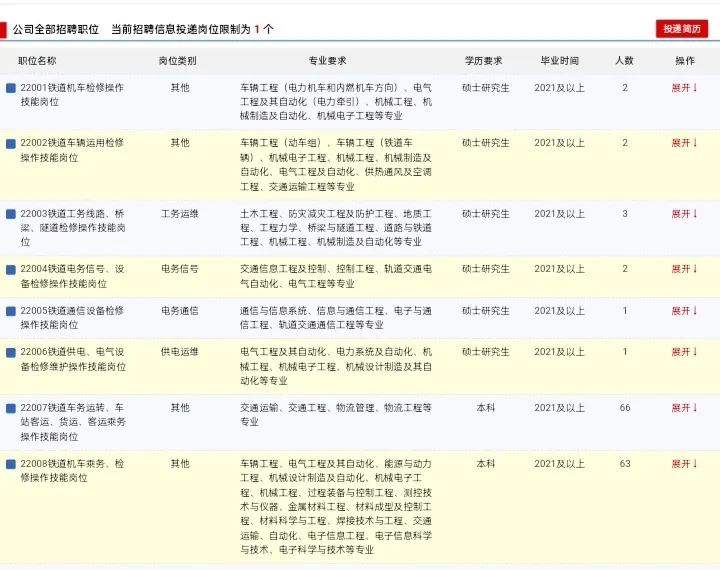Click the blue square icon for job 22008
The image size is (720, 570).
coord(11,464)
